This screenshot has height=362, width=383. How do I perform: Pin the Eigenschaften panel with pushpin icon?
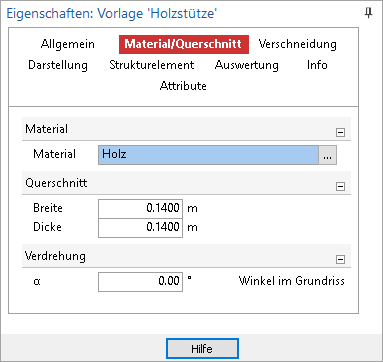368,13
